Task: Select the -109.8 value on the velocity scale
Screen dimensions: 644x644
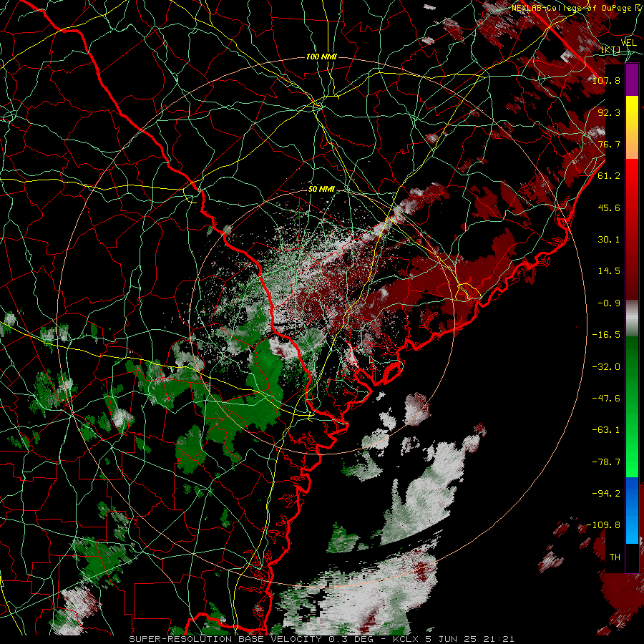Action: 604,525
